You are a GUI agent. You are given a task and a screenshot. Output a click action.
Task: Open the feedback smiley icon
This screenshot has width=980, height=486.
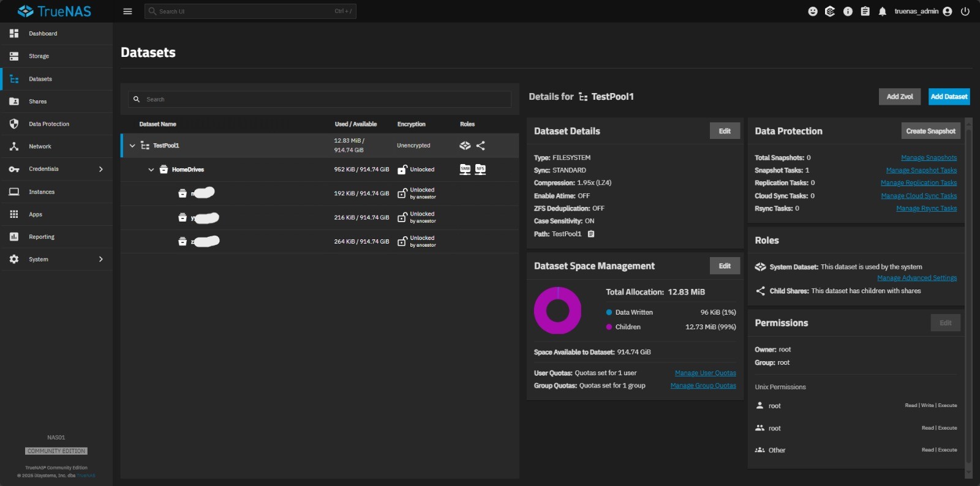coord(813,11)
